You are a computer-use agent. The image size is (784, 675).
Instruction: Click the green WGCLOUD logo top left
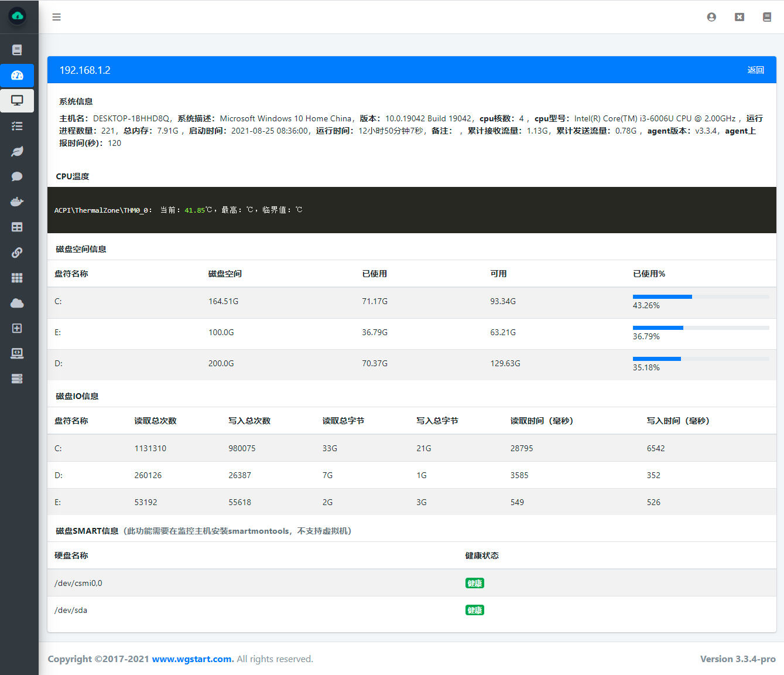[17, 16]
